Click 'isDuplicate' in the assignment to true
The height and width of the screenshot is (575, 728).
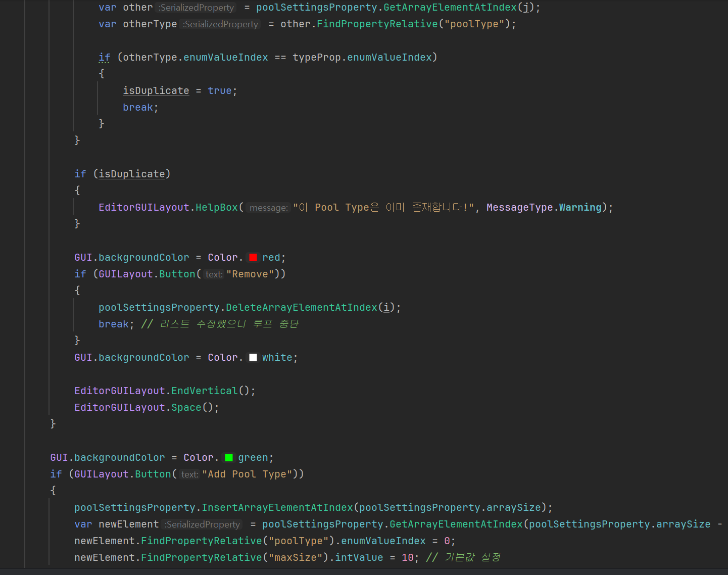[156, 91]
